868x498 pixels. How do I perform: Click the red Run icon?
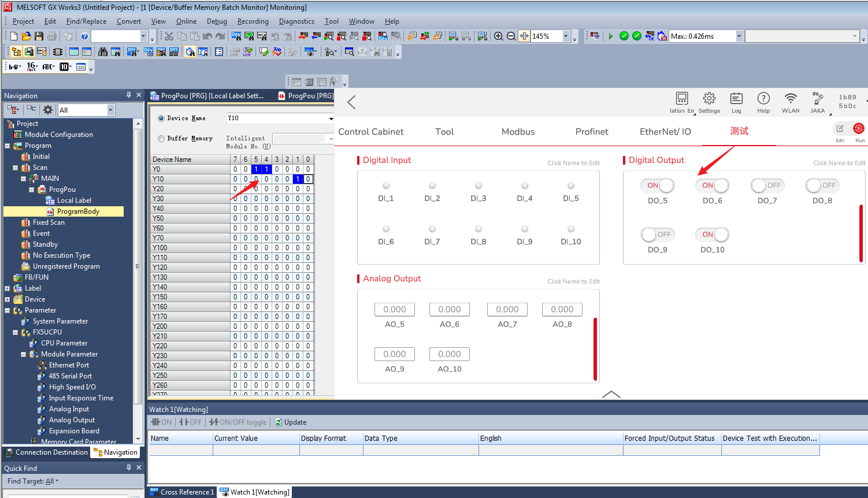click(859, 128)
